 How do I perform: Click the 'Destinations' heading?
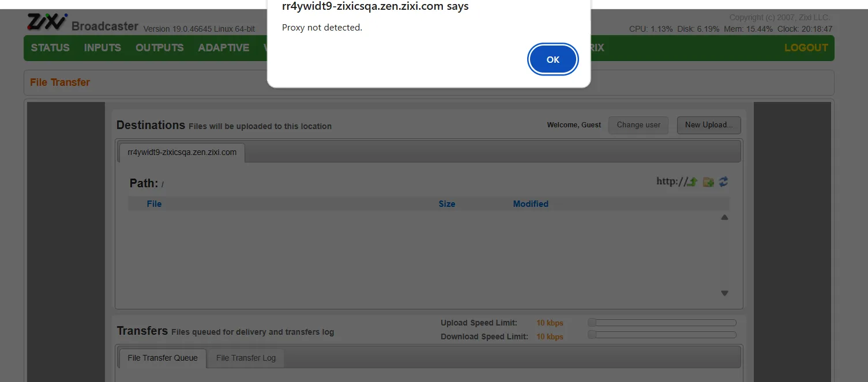151,125
